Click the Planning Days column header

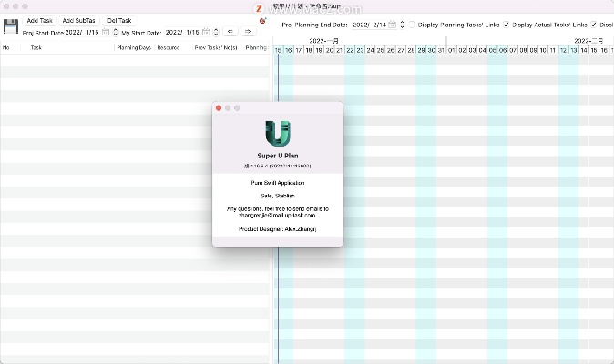(134, 47)
